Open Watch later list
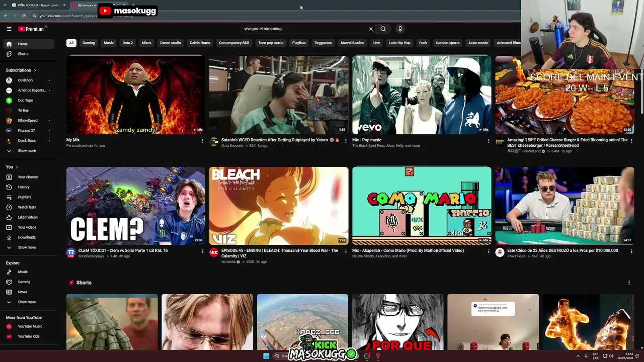Viewport: 644px width, 362px height. click(28, 207)
